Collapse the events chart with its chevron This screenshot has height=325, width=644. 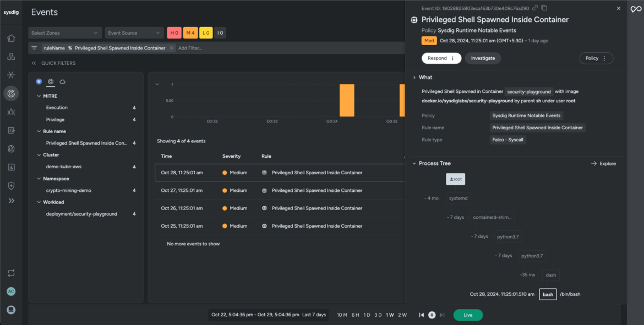point(157,85)
